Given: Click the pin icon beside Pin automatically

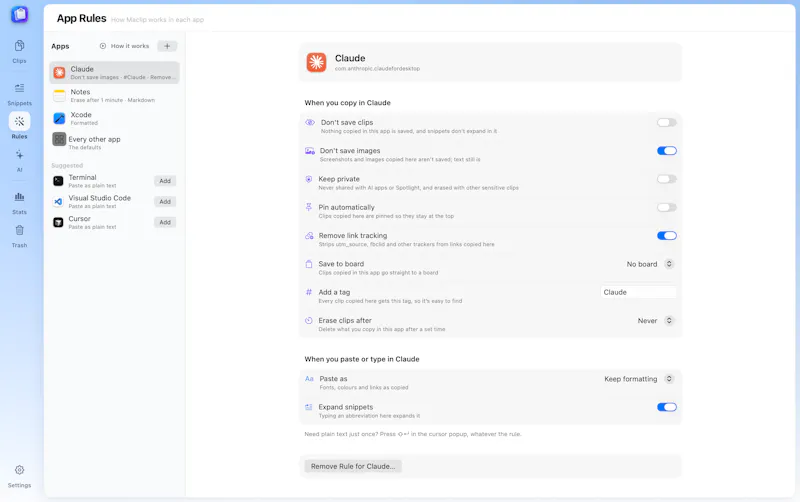Looking at the screenshot, I should click(309, 207).
